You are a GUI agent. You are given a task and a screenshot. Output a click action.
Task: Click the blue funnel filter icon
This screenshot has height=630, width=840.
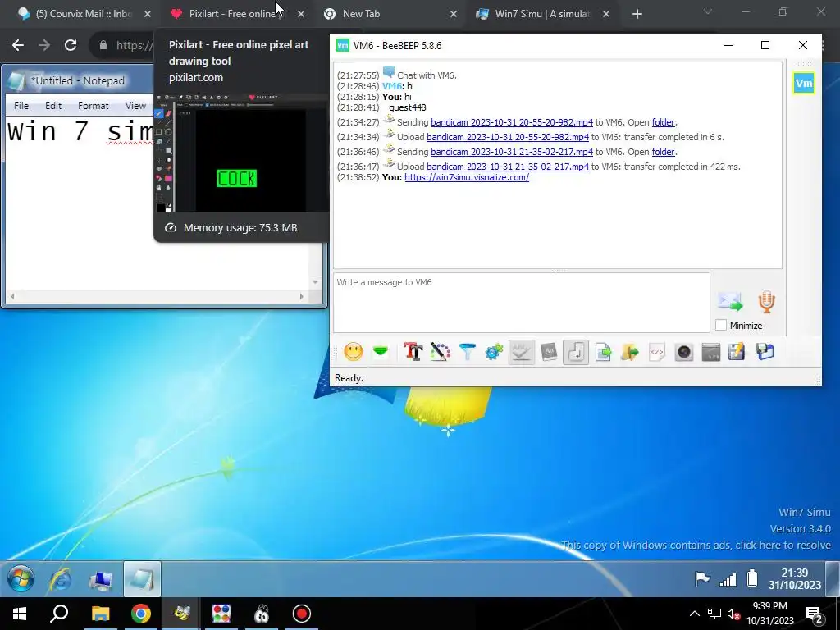(x=467, y=352)
